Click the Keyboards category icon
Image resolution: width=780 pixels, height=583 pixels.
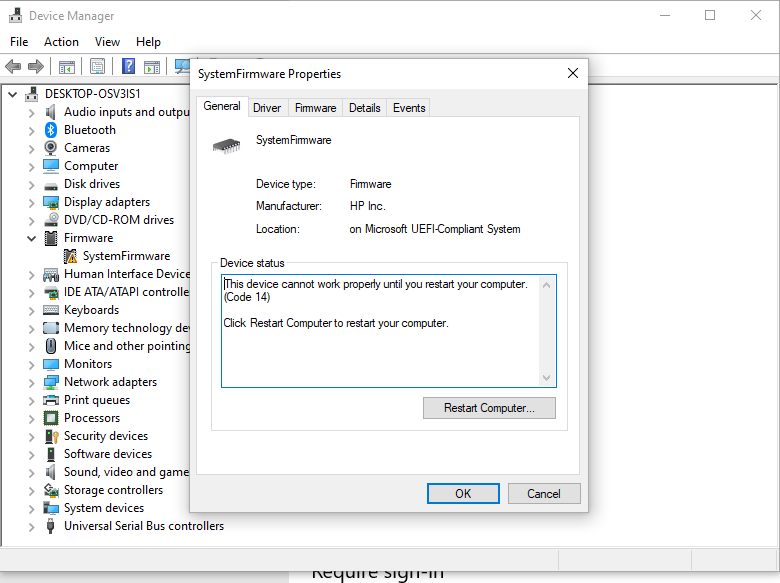tap(51, 310)
